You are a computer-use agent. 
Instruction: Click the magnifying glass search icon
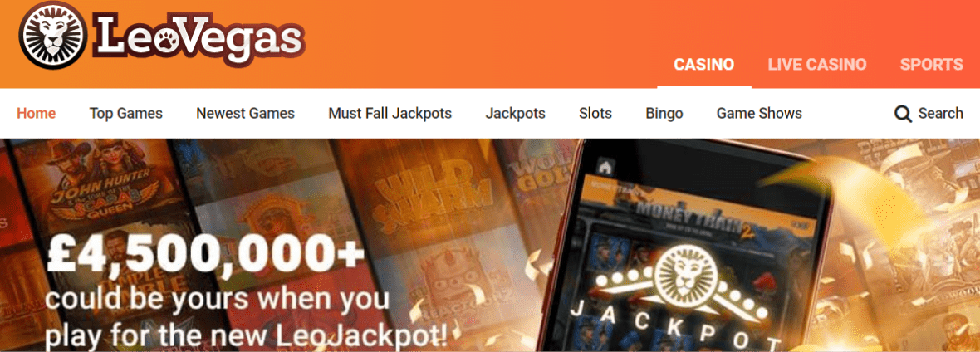click(x=903, y=114)
